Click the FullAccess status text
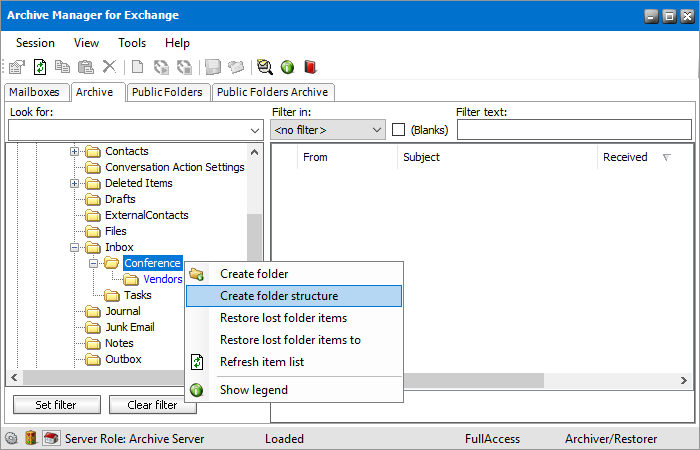Viewport: 700px width, 450px height. click(x=492, y=439)
